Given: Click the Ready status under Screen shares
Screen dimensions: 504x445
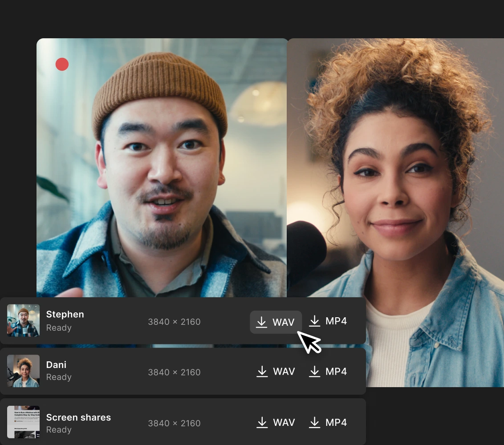Looking at the screenshot, I should click(59, 429).
